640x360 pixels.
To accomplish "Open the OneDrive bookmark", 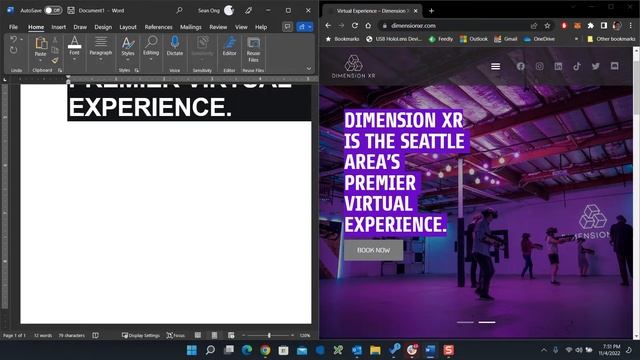I will click(x=539, y=39).
